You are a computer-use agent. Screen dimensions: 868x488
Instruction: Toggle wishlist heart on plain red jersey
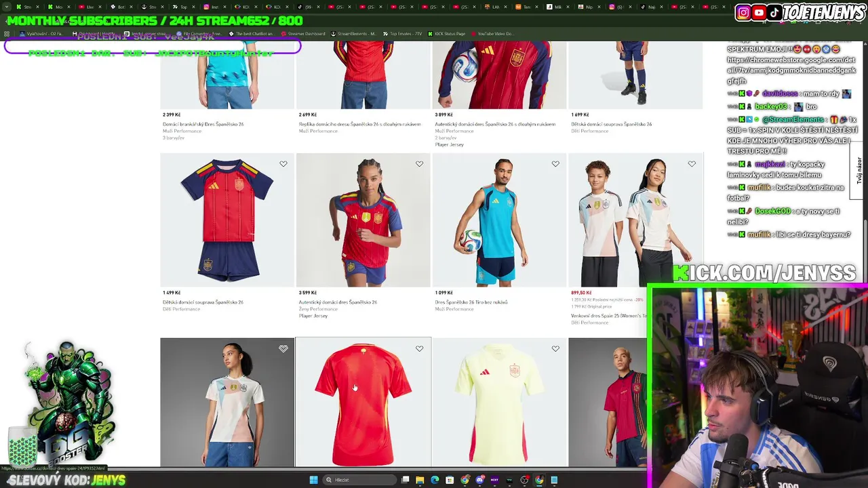(x=419, y=348)
